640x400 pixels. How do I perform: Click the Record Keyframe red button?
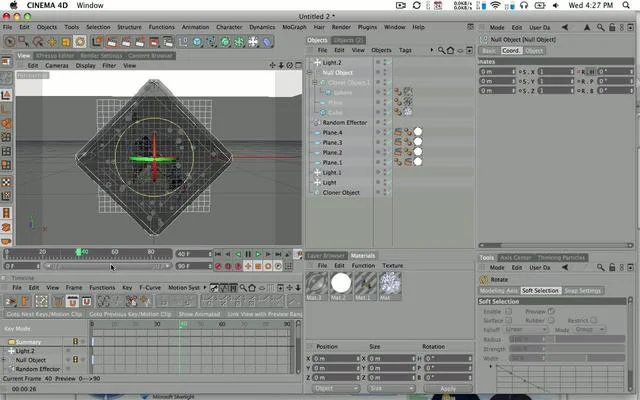pyautogui.click(x=218, y=266)
